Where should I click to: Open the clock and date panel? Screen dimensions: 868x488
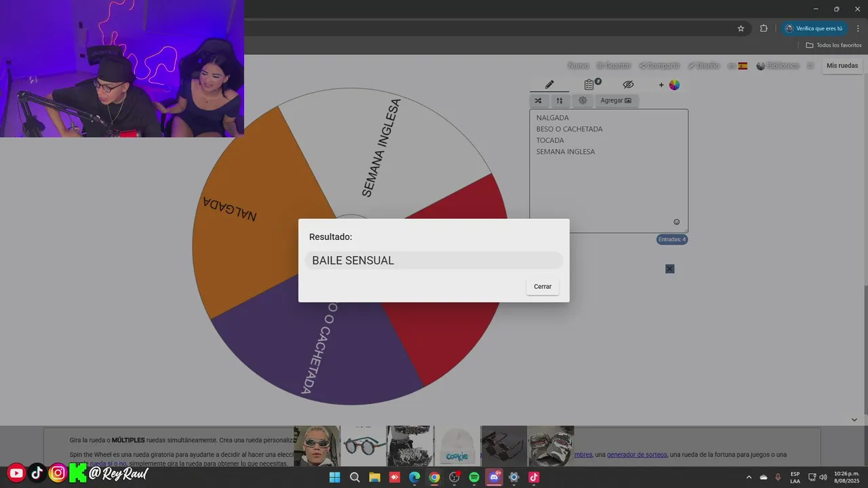pyautogui.click(x=846, y=477)
